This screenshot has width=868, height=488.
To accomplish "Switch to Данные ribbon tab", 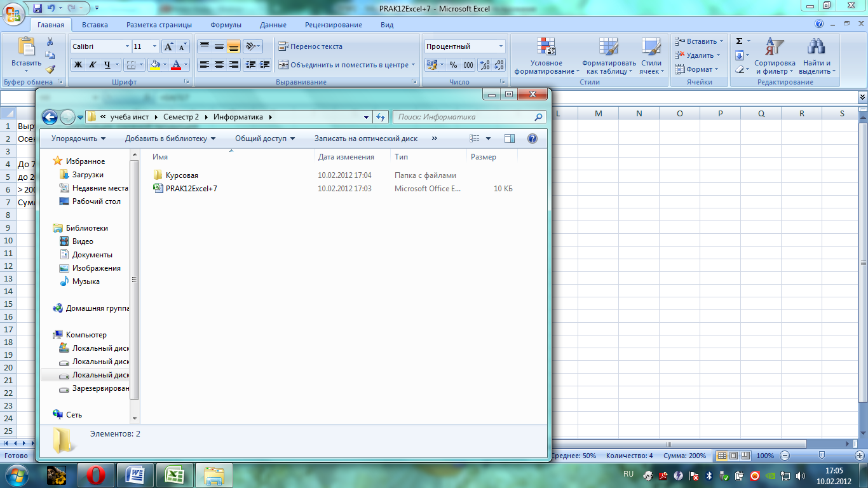I will click(273, 25).
